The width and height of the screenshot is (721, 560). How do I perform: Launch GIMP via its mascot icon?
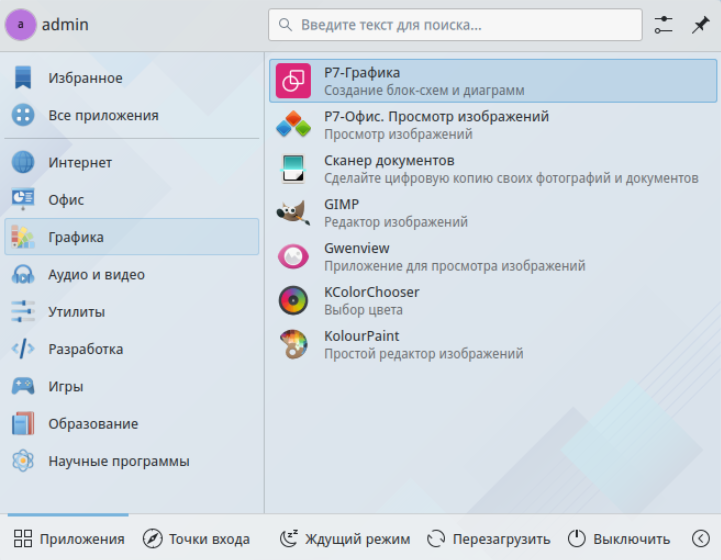coord(293,212)
